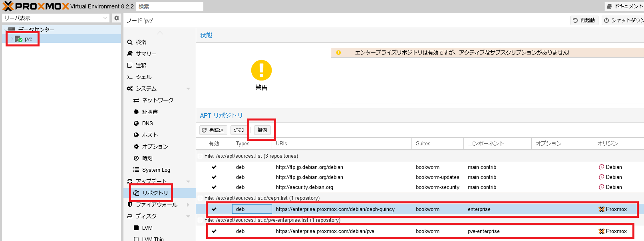Select the ceph-quincy enterprise repository URL
Screen dimensions: 644x241
(x=335, y=209)
